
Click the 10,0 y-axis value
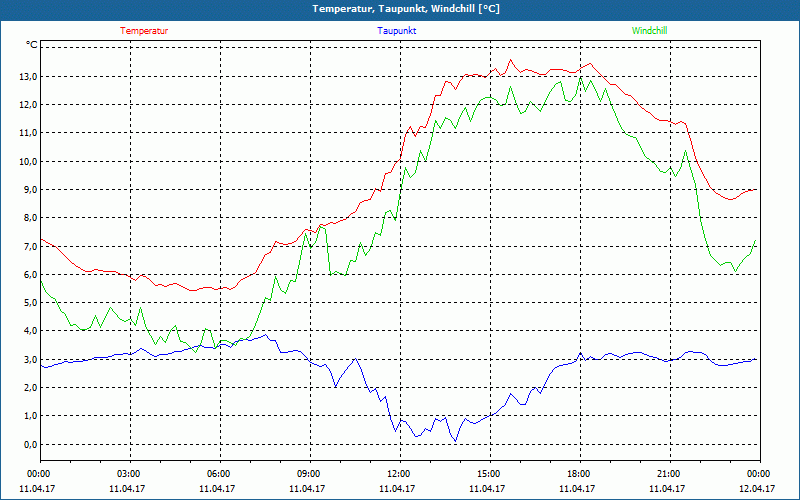[x=29, y=161]
